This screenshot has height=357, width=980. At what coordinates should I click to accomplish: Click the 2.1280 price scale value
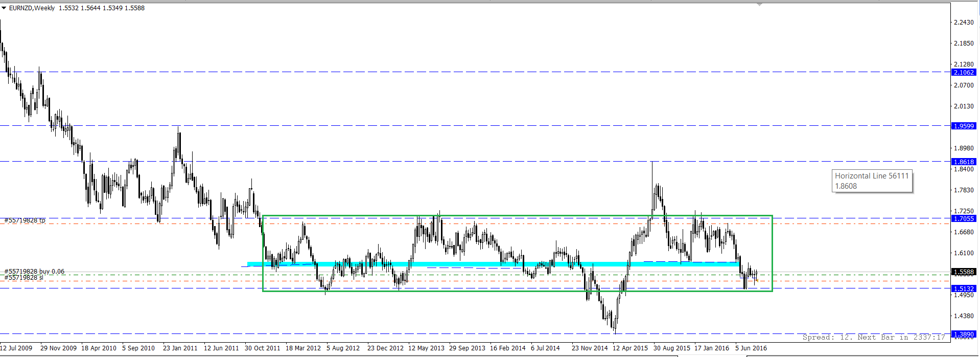pos(964,64)
